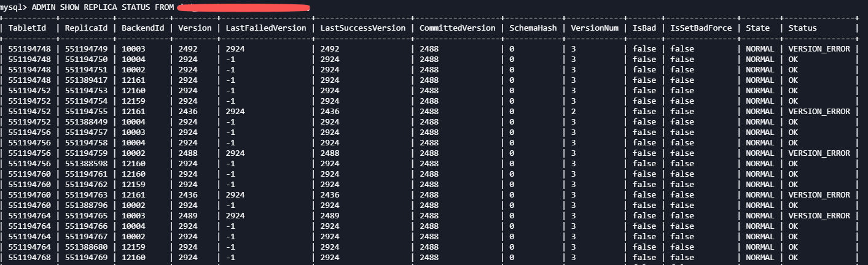Click replica ID 551194749 in first row
The height and width of the screenshot is (265, 868).
(86, 48)
